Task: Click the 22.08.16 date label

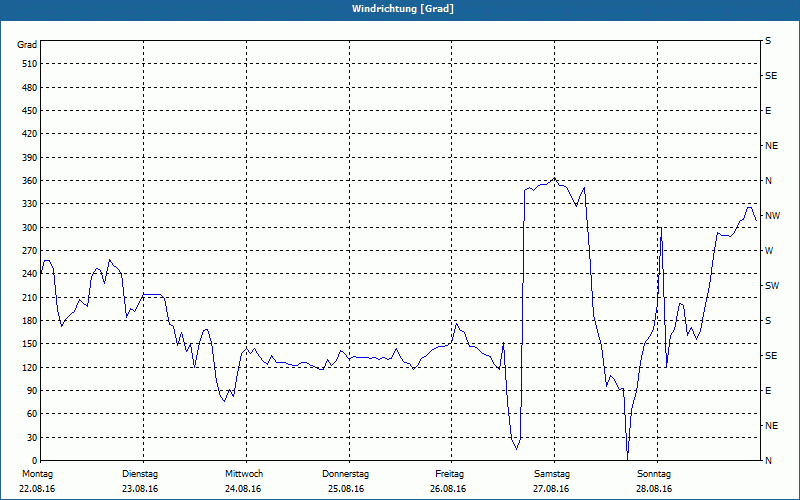Action: tap(37, 489)
